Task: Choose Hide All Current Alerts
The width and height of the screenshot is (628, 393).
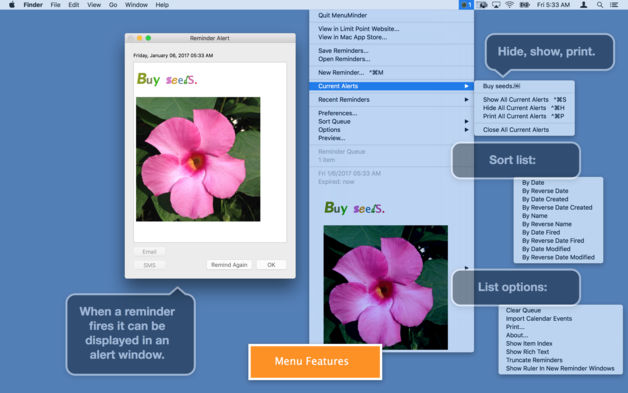Action: coord(524,108)
